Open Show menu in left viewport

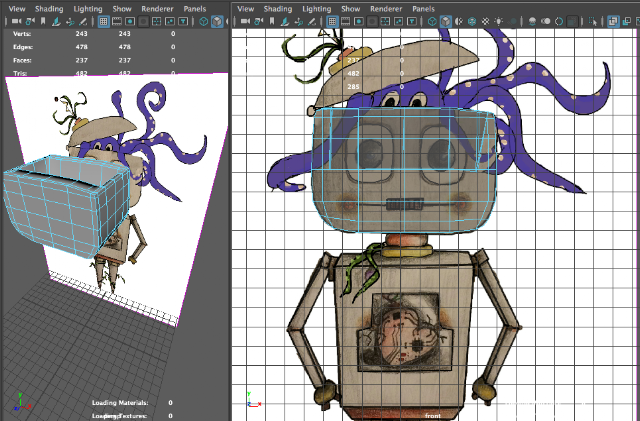[x=122, y=9]
